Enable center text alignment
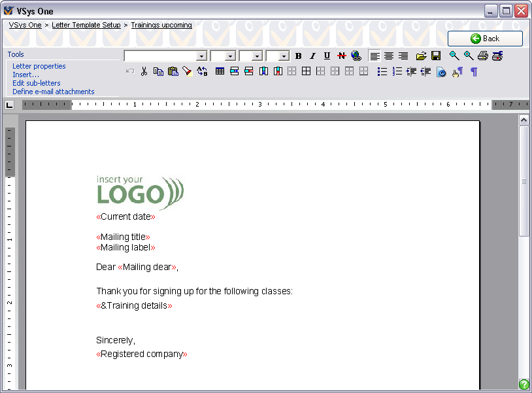Screen dimensions: 532x393 click(389, 56)
